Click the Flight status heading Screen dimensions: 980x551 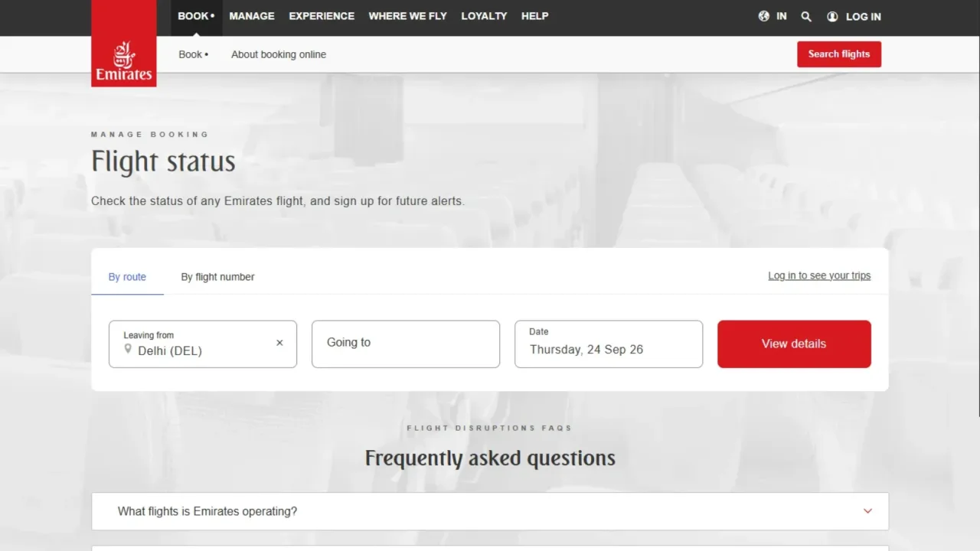point(163,161)
